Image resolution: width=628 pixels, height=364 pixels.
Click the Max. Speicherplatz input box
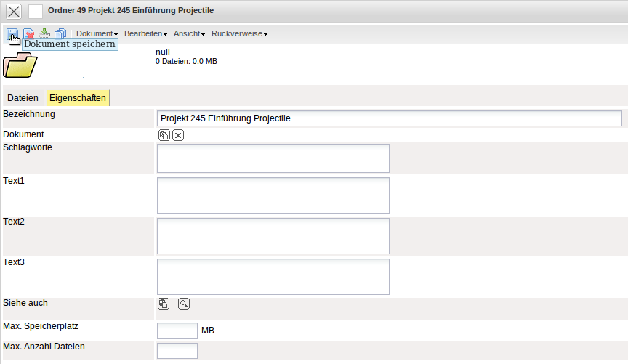point(177,331)
